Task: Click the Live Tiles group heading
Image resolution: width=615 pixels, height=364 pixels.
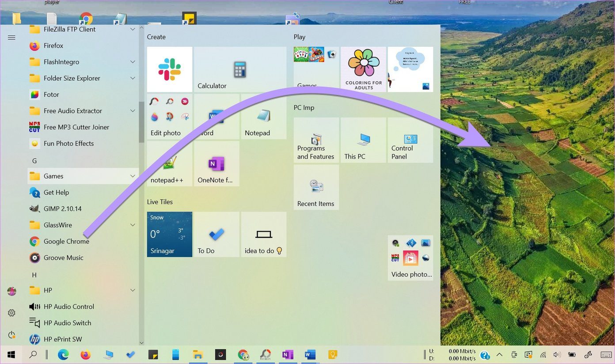Action: pyautogui.click(x=160, y=202)
